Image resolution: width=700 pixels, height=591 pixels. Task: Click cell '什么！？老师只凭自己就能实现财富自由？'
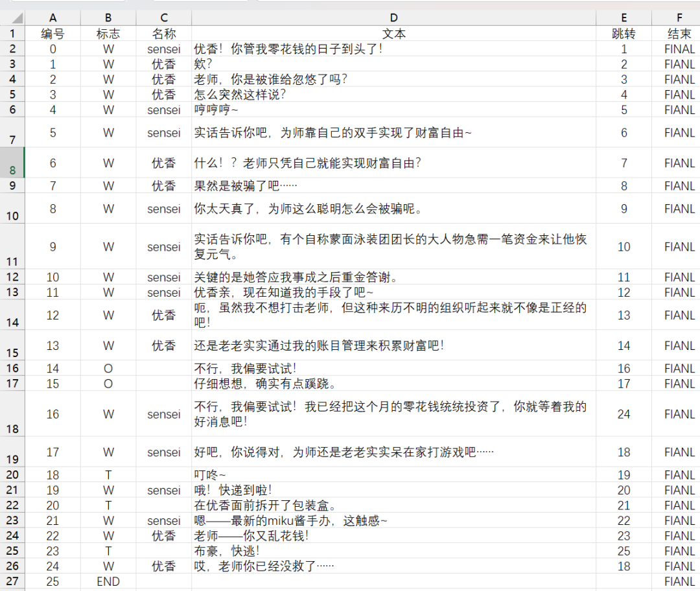coord(394,163)
